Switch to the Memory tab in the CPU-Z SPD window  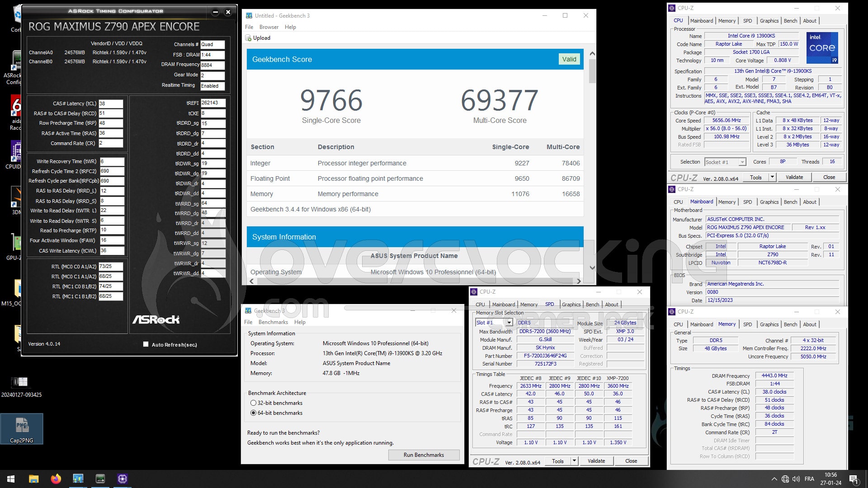[x=528, y=305]
